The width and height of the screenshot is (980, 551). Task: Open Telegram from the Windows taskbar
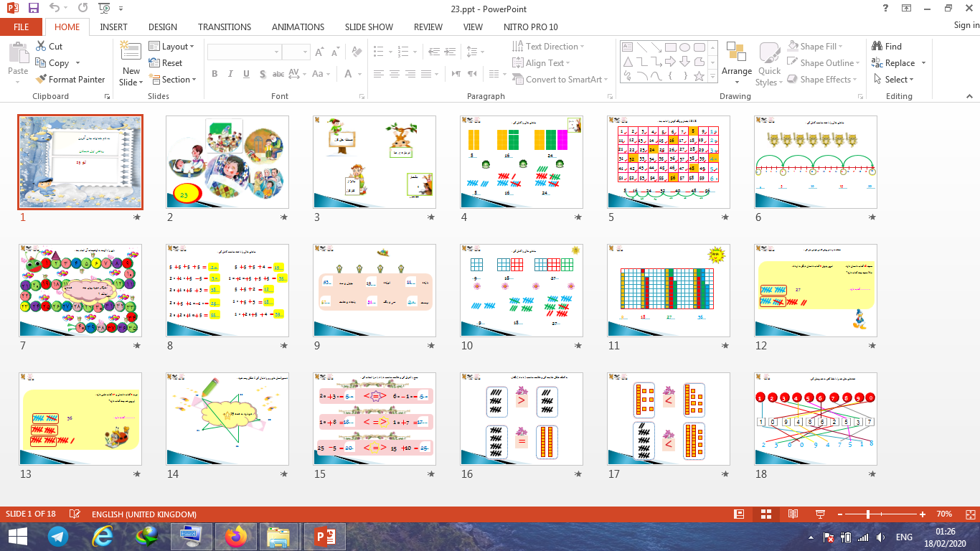pyautogui.click(x=58, y=537)
